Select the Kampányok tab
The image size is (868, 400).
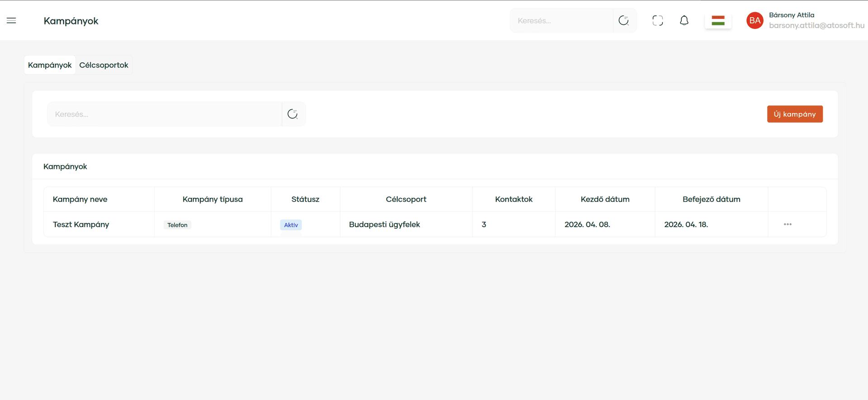50,65
